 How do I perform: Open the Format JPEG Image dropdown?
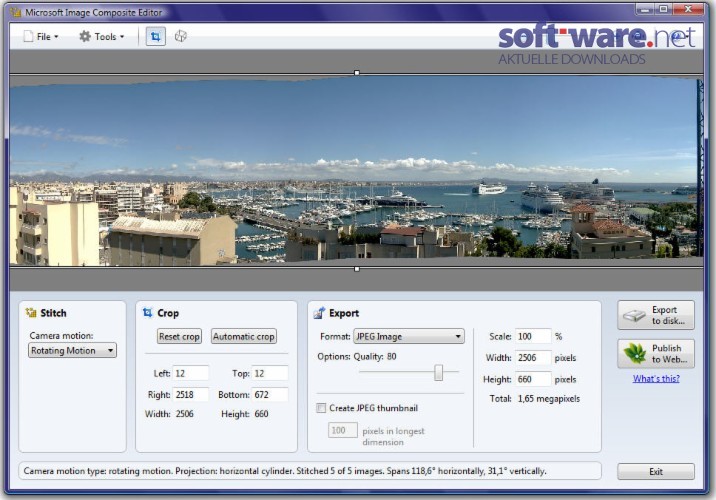point(409,337)
